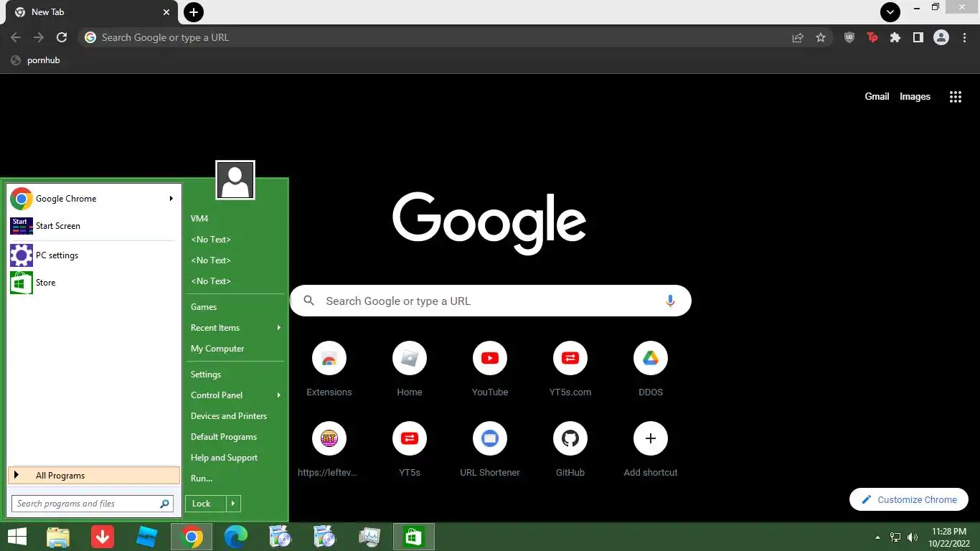Toggle the Chrome side panel

918,37
